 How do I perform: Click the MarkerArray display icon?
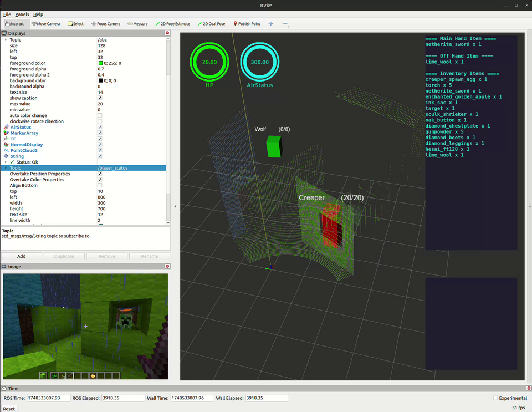[x=6, y=133]
